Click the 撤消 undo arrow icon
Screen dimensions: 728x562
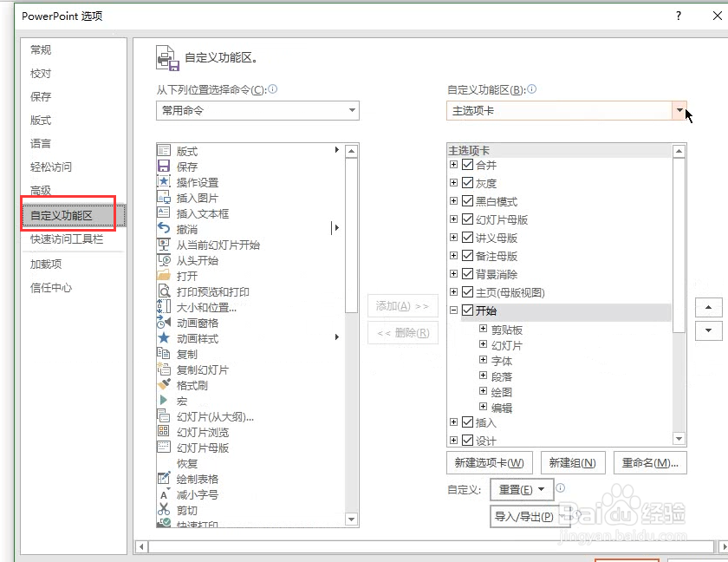(x=164, y=228)
